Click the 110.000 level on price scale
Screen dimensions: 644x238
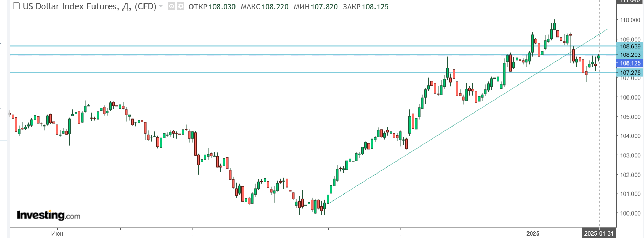(x=630, y=20)
